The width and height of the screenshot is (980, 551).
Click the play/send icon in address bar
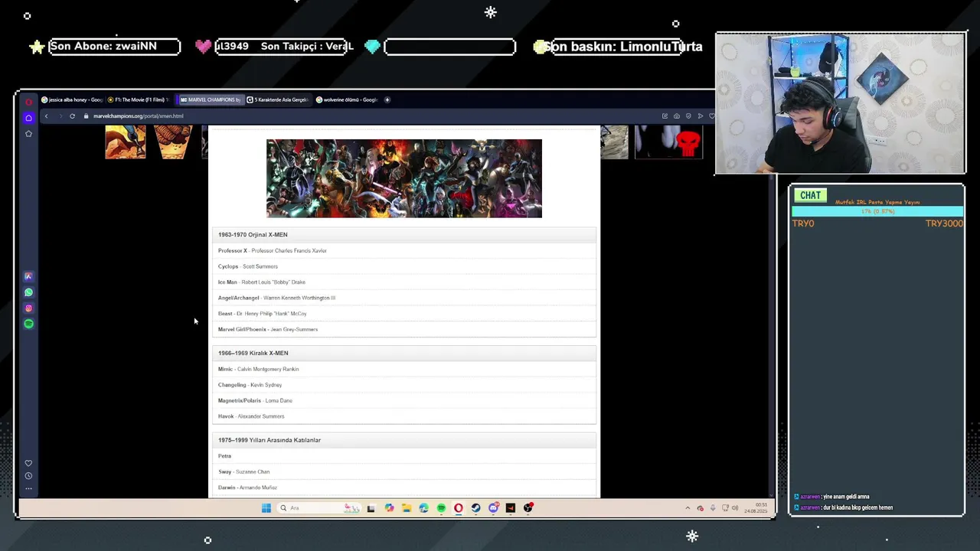click(x=700, y=116)
